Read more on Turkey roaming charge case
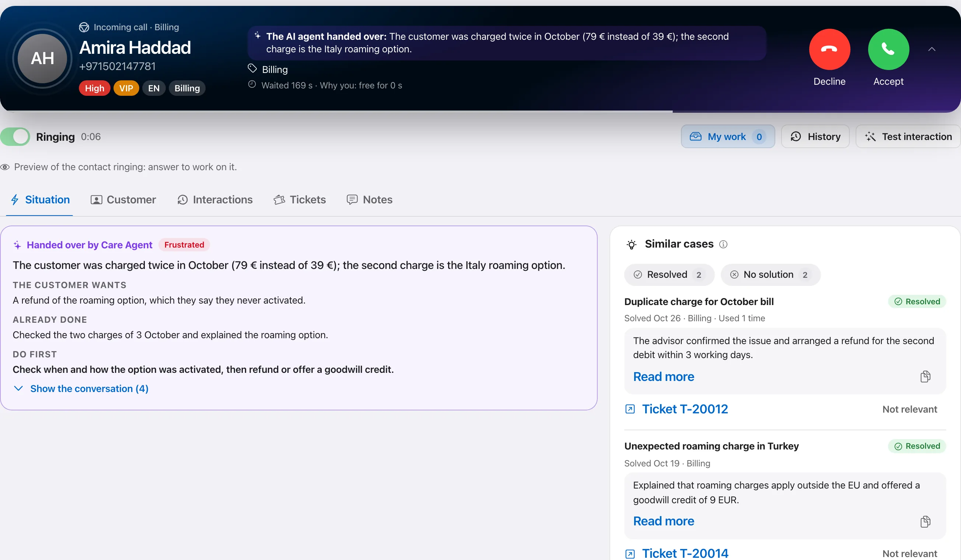The image size is (961, 560). 664,521
